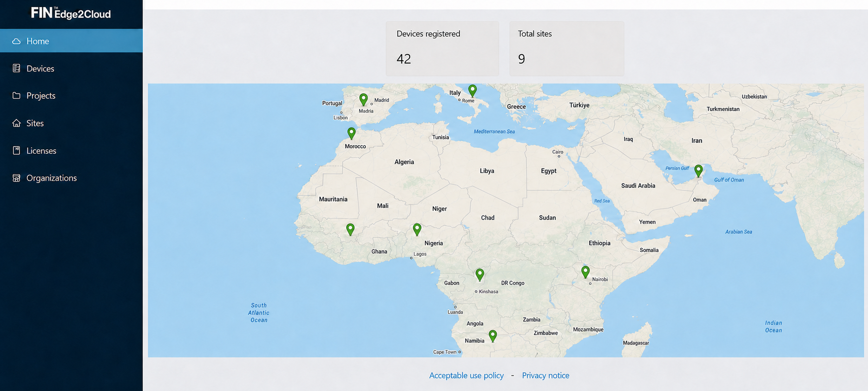This screenshot has width=868, height=391.
Task: Click the Total sites card
Action: coord(567,48)
